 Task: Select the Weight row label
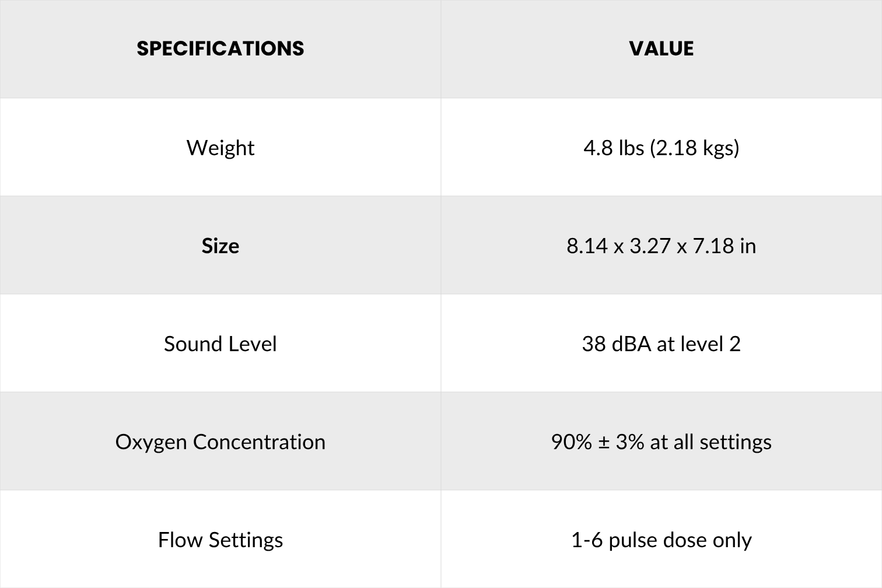click(220, 148)
